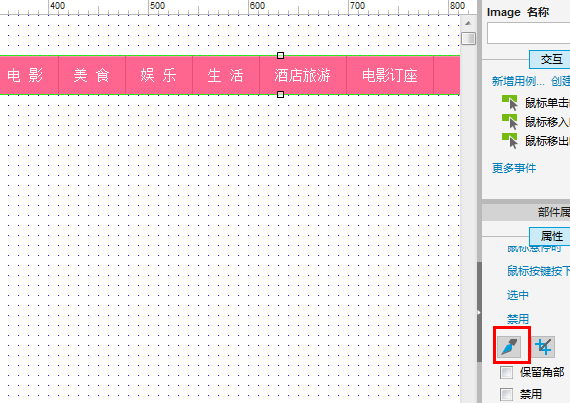Switch to the 交互 tab
This screenshot has width=570, height=403.
[550, 59]
